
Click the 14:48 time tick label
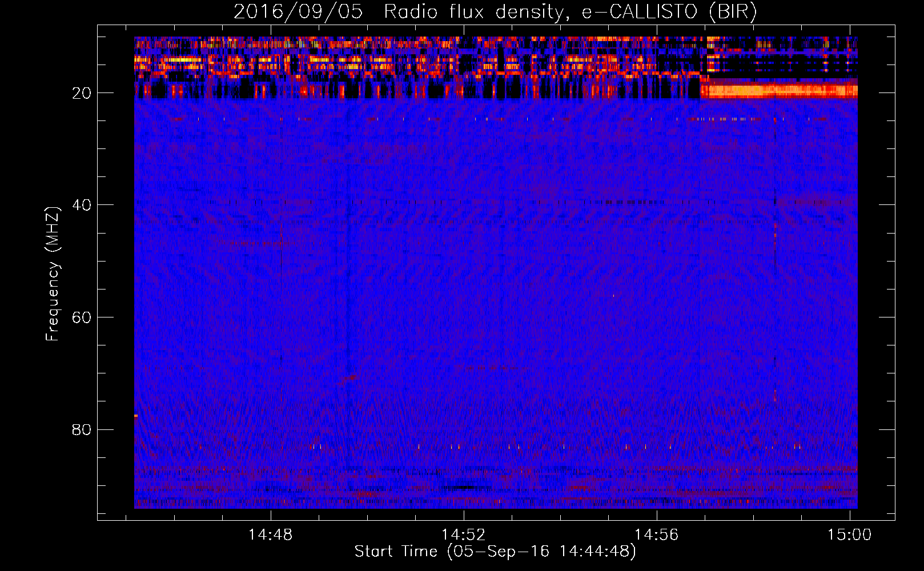point(270,535)
